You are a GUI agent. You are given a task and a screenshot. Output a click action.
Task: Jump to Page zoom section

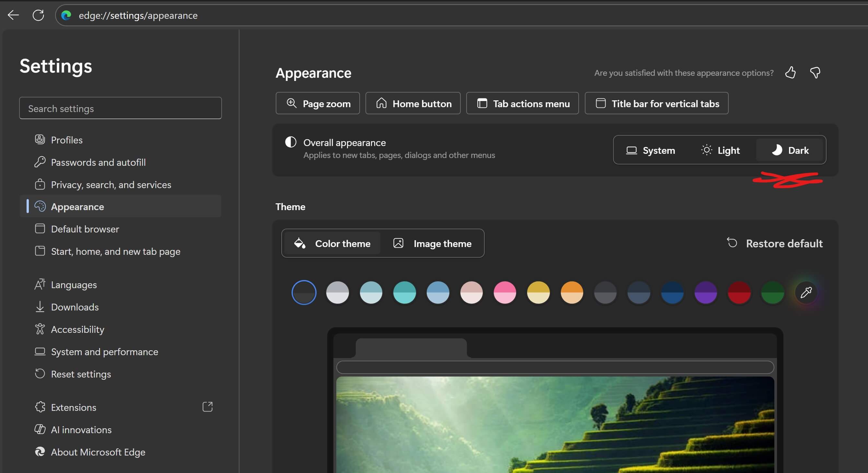coord(318,103)
